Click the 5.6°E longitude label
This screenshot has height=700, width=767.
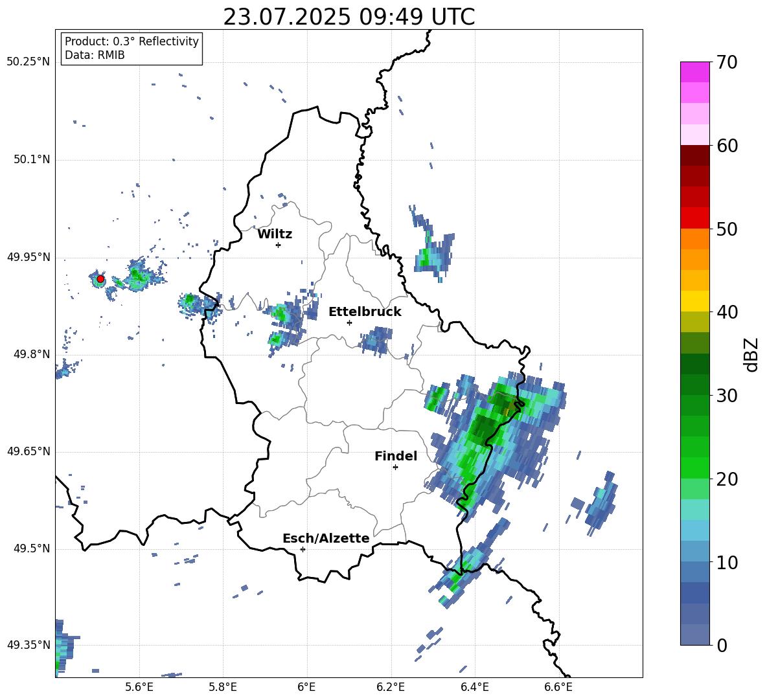139,687
